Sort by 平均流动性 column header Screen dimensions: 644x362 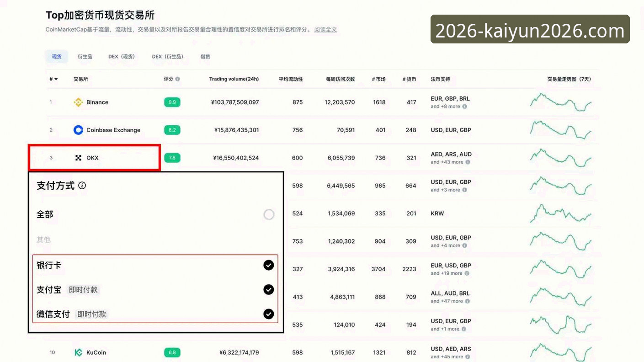coord(291,79)
